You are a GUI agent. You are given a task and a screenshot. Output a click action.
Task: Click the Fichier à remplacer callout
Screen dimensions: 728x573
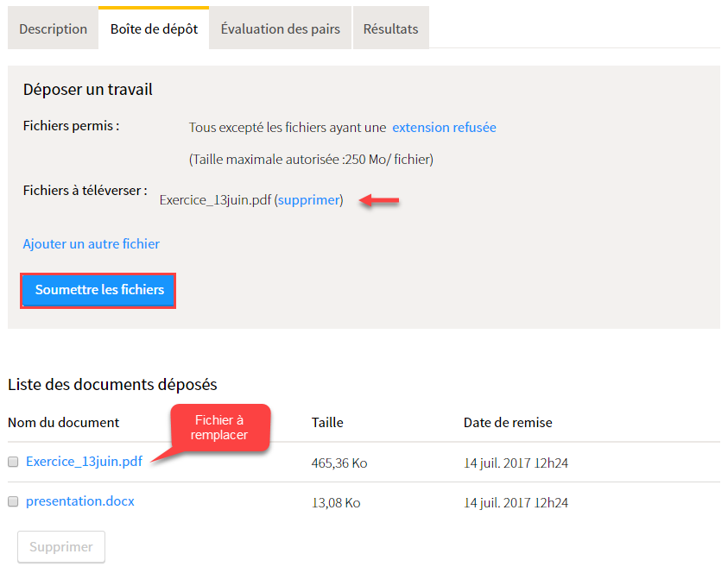point(219,427)
